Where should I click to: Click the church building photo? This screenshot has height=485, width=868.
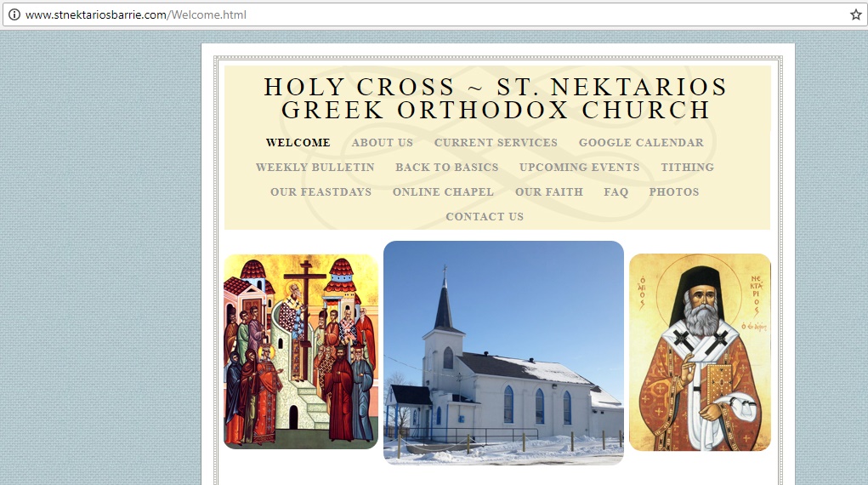503,352
